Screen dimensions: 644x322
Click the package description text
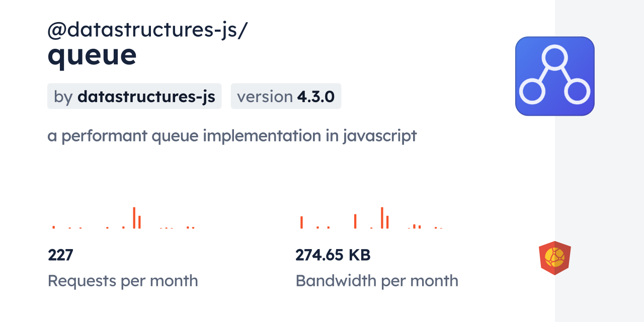click(x=232, y=136)
